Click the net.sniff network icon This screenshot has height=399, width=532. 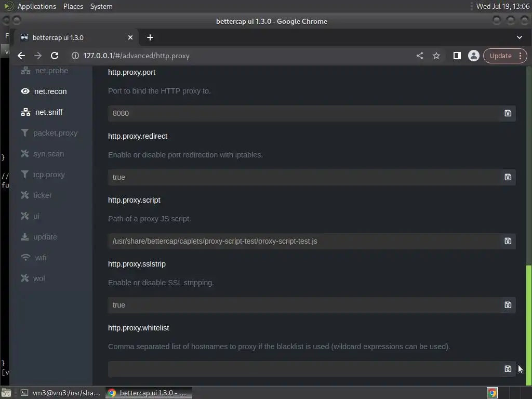click(x=25, y=112)
